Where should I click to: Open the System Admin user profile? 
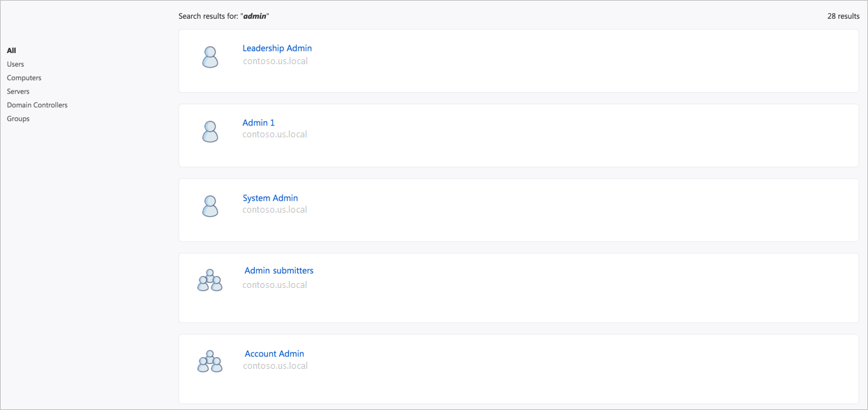point(270,197)
